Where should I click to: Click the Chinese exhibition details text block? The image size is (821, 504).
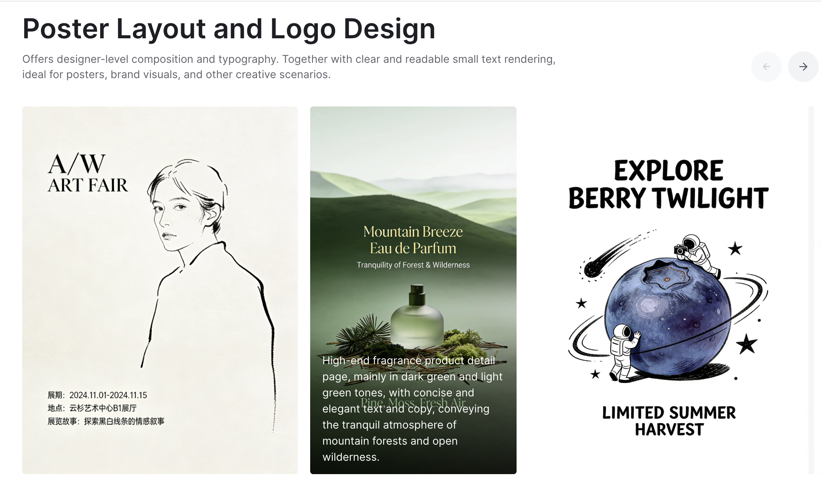[106, 408]
